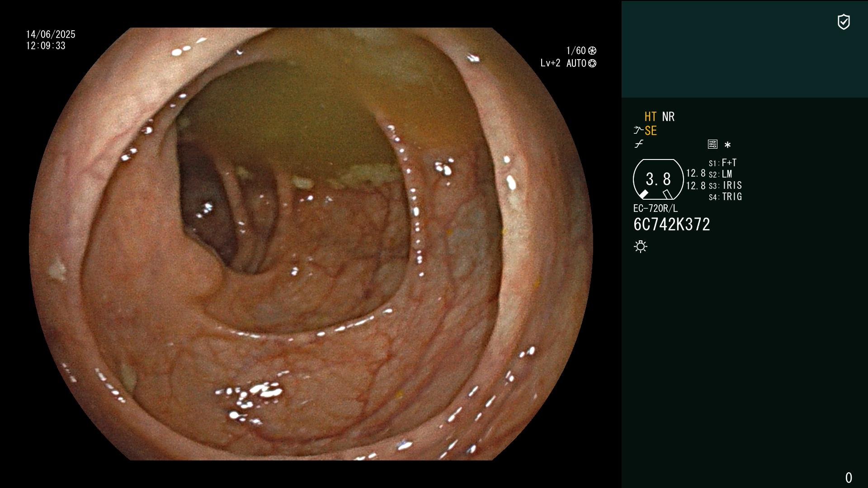The height and width of the screenshot is (488, 868).
Task: Click the NR noise reduction label
Action: tap(668, 117)
